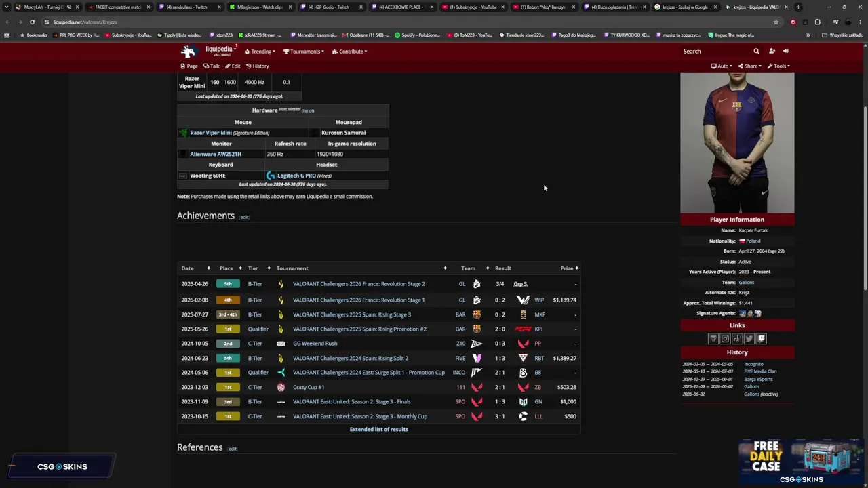Click in the Liquipedia Search field
This screenshot has height=488, width=868.
715,51
